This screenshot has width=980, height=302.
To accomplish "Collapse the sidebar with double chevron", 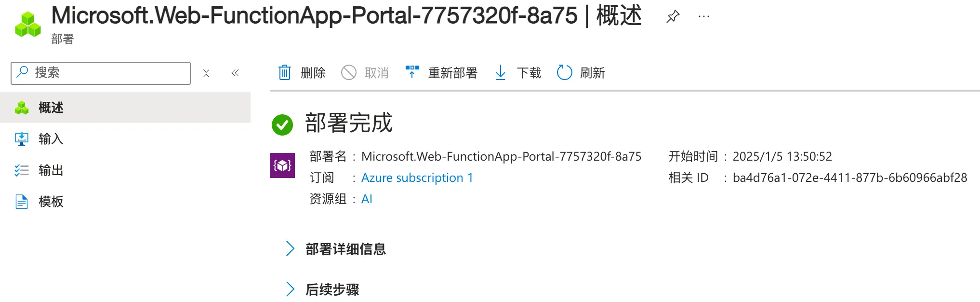I will (x=235, y=73).
